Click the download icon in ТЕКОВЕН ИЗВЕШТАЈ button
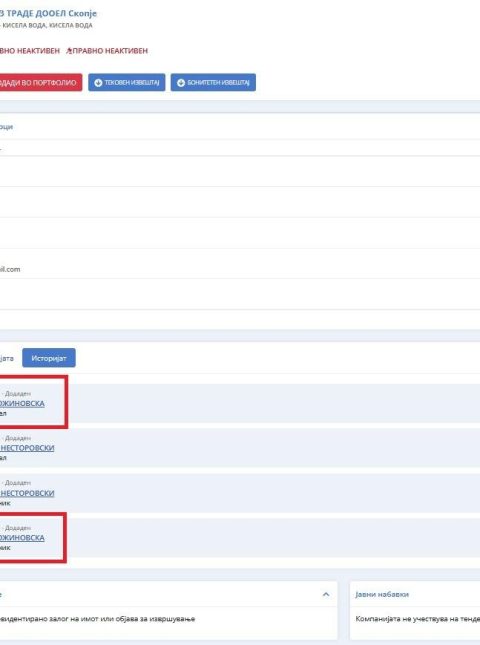The width and height of the screenshot is (480, 645). click(98, 83)
